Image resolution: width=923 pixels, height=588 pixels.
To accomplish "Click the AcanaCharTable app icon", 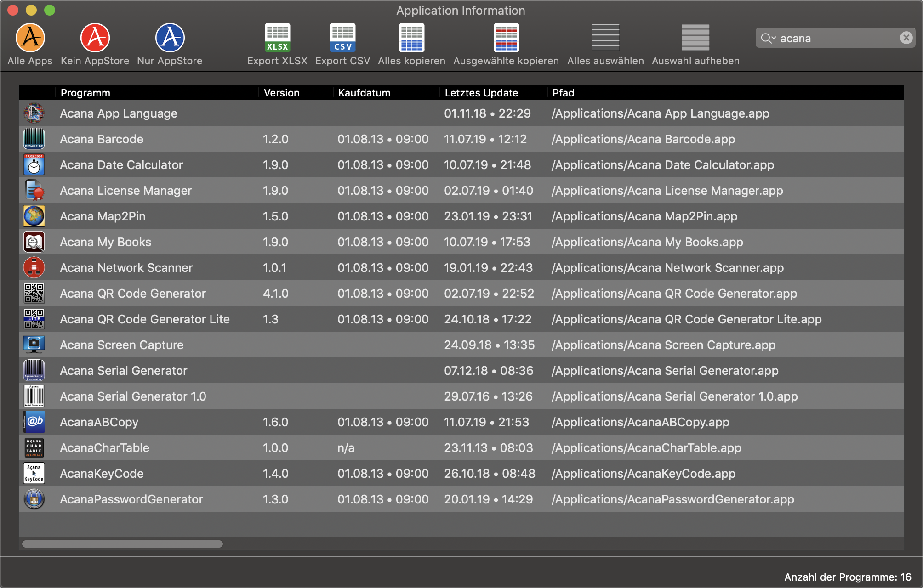I will coord(34,447).
